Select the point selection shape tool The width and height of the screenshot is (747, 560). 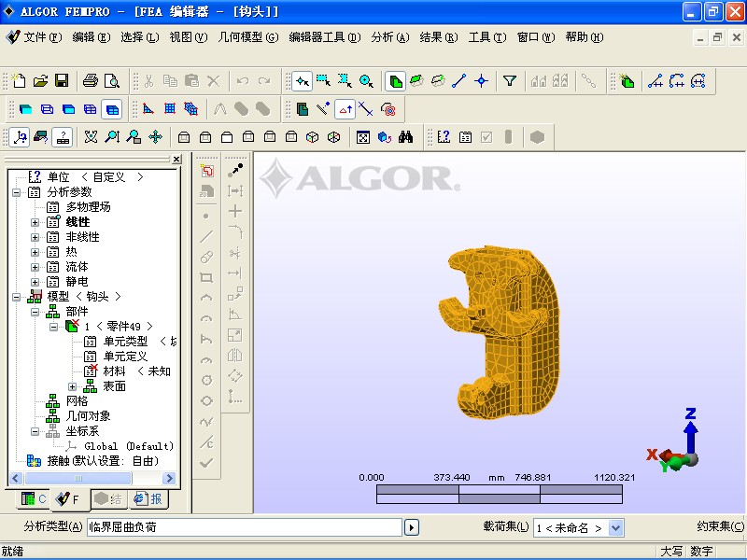(302, 81)
